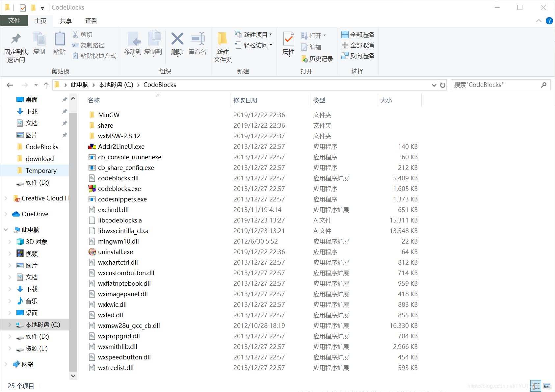555x392 pixels.
Task: Switch to the View ribbon tab
Action: [x=91, y=21]
